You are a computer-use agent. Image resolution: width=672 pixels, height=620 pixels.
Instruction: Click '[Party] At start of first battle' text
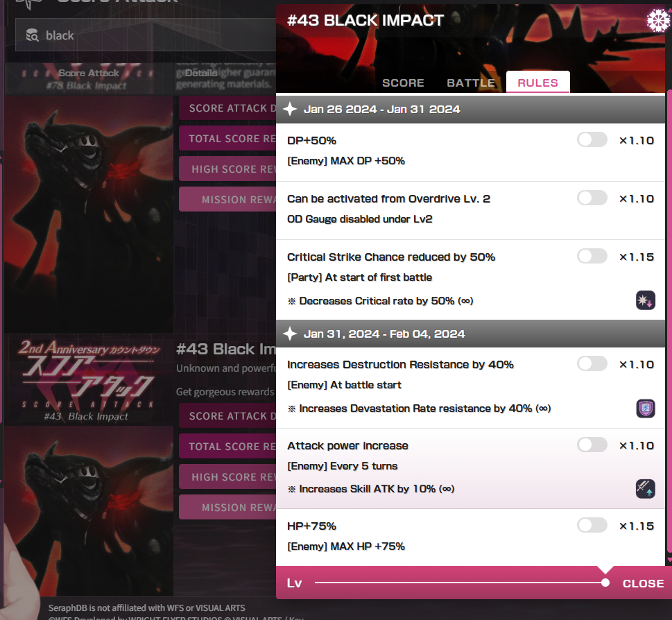[359, 277]
